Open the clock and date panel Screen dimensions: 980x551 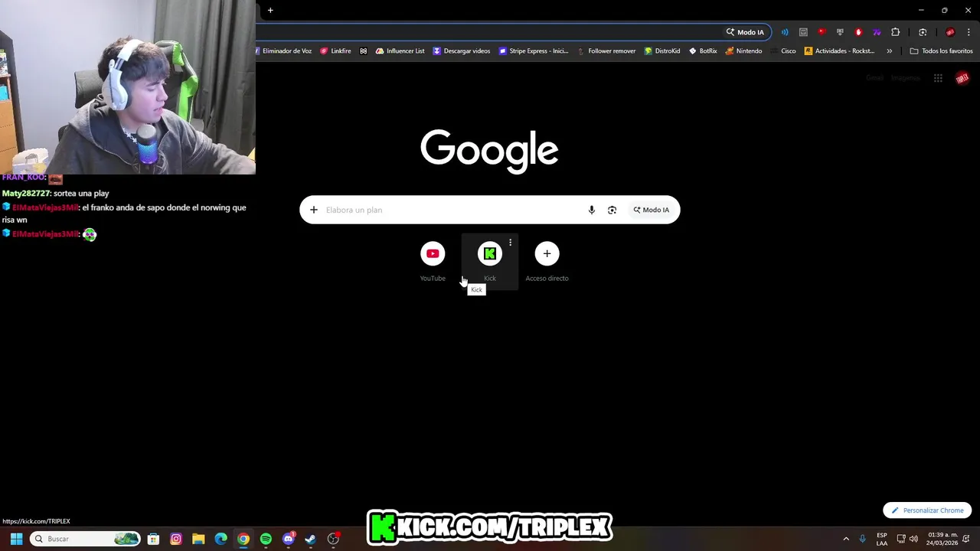942,539
